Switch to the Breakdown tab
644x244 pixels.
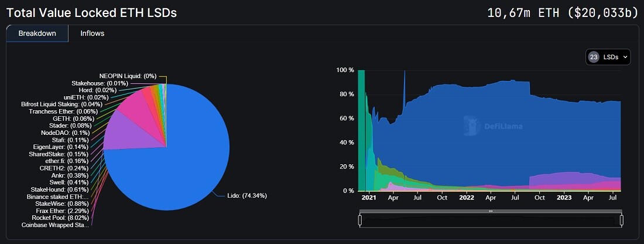click(37, 33)
